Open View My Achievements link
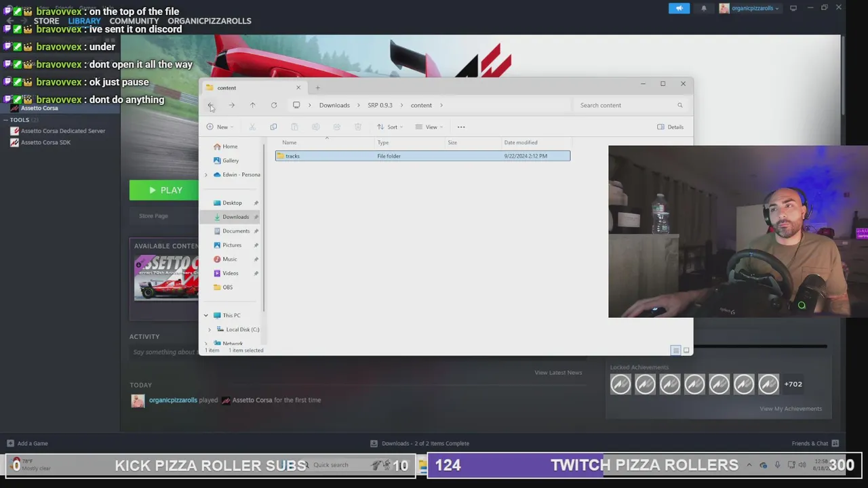Screen dimensions: 868x488 click(x=791, y=409)
